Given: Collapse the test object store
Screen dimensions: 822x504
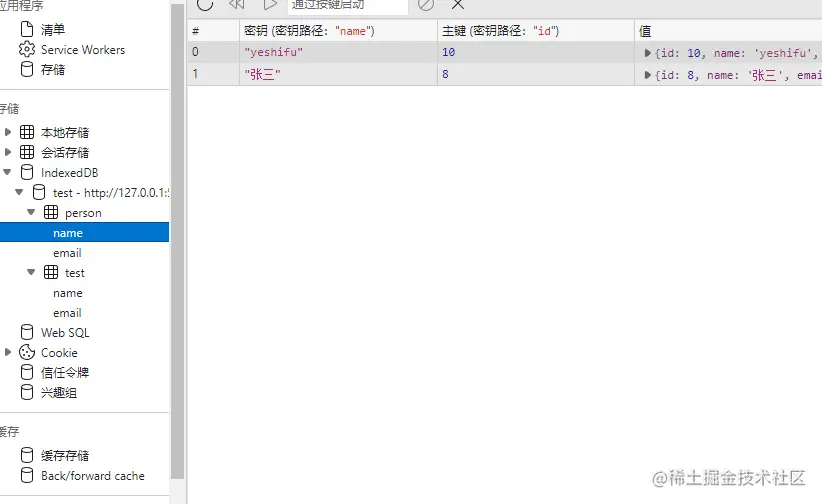Looking at the screenshot, I should (31, 272).
